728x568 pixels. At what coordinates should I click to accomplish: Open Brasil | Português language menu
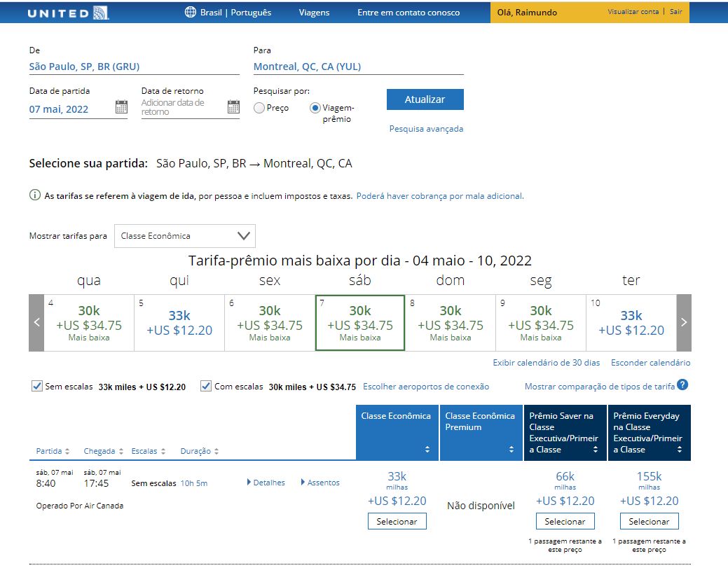coord(236,13)
